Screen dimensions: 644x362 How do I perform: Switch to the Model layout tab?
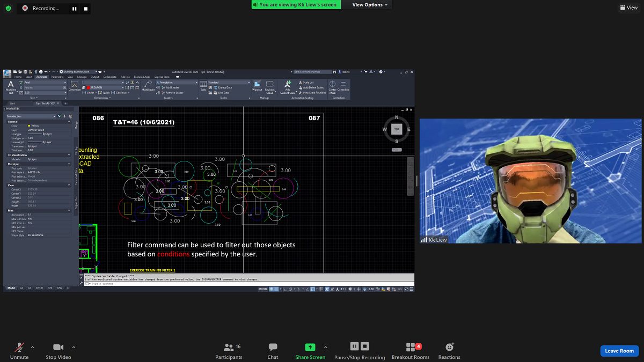pos(11,288)
